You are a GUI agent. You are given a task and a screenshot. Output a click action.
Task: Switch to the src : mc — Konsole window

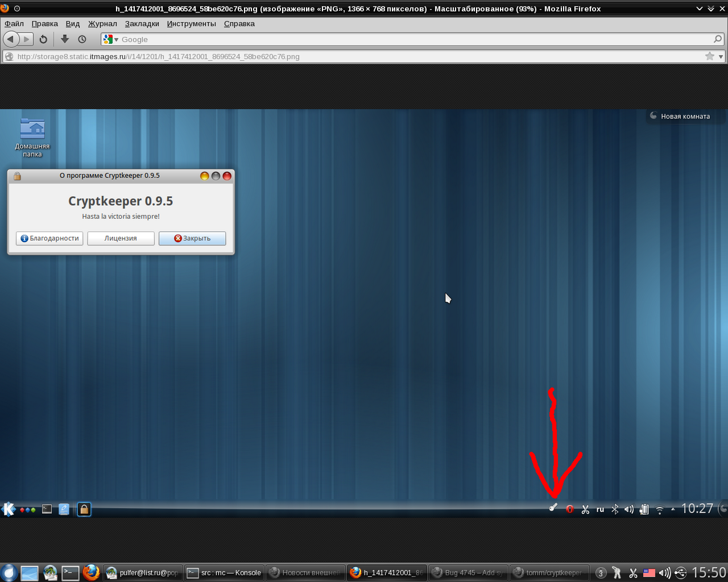tap(225, 573)
